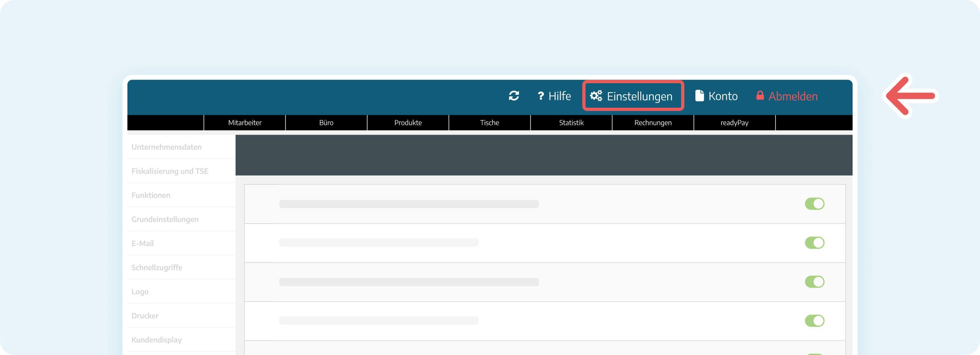Switch to Mitarbeiter tab

[x=245, y=123]
